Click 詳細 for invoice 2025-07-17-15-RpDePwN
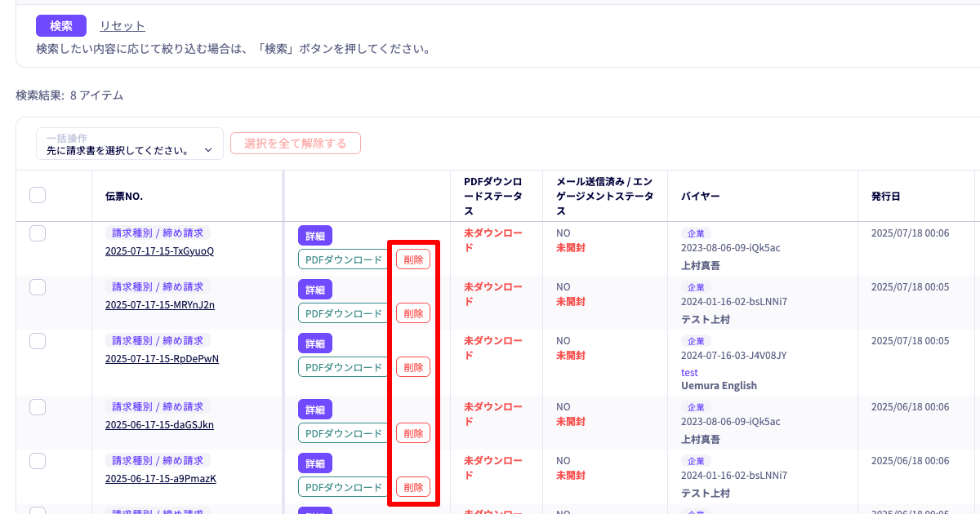Viewport: 980px width, 514px height. 315,343
